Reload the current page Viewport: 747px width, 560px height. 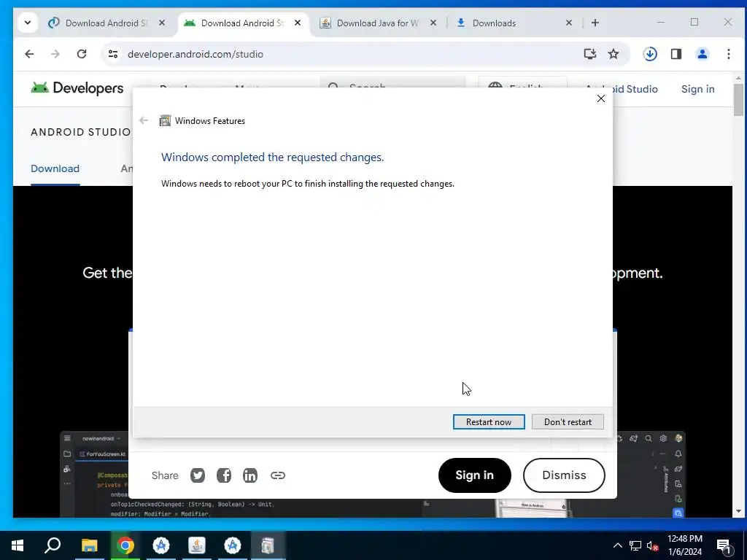pyautogui.click(x=82, y=54)
